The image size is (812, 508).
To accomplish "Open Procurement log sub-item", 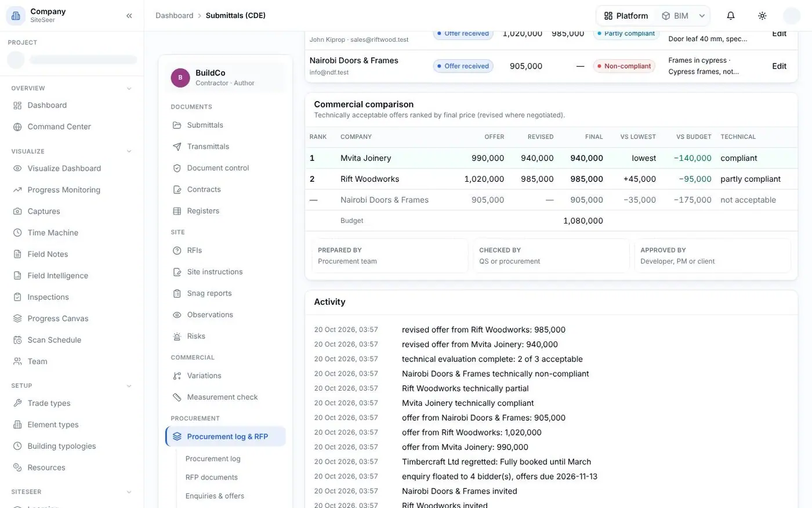I will [213, 459].
